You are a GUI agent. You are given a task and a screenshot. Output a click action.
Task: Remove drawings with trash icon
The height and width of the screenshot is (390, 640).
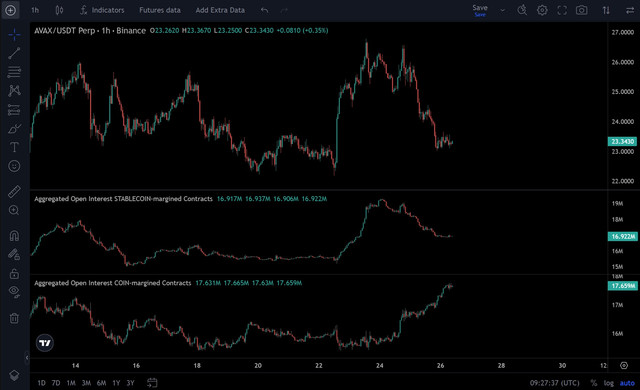coord(14,318)
